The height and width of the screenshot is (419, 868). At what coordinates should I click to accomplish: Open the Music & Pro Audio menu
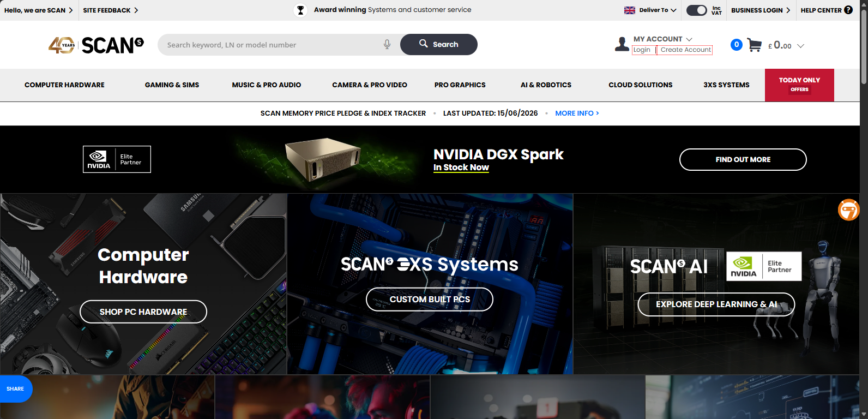pos(267,85)
